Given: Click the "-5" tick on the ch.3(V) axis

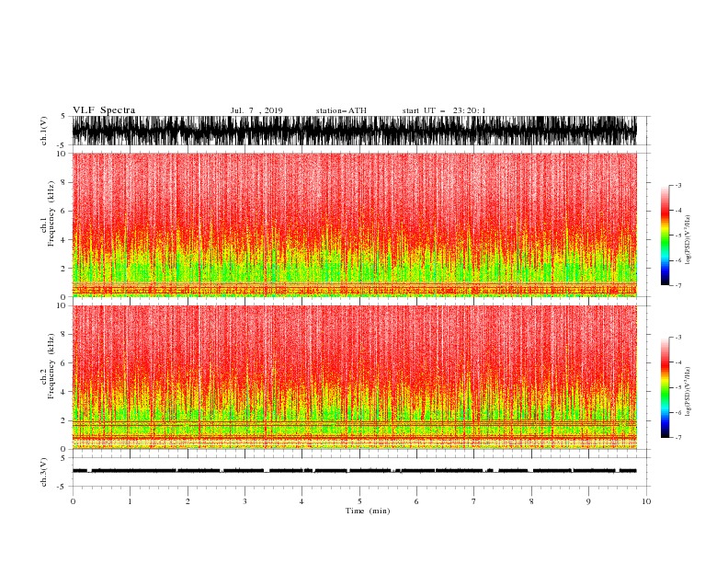Looking at the screenshot, I should click(x=62, y=487).
